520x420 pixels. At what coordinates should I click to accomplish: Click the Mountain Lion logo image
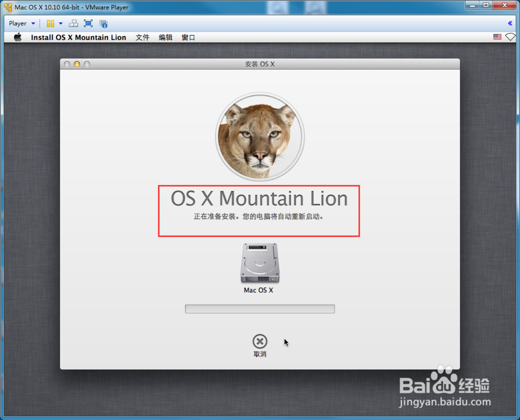click(260, 137)
